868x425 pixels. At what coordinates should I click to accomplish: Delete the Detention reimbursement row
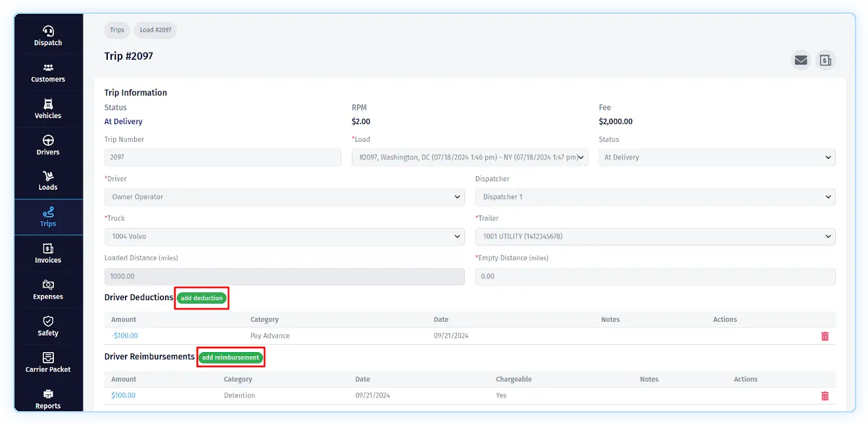coord(825,396)
